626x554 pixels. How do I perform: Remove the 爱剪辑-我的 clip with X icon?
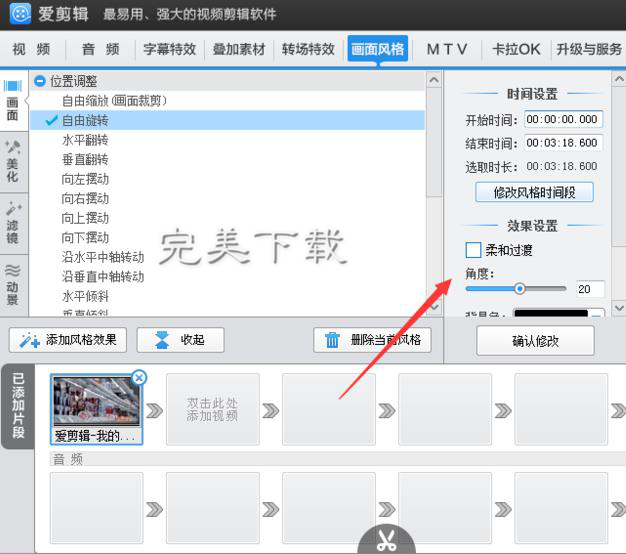[139, 377]
